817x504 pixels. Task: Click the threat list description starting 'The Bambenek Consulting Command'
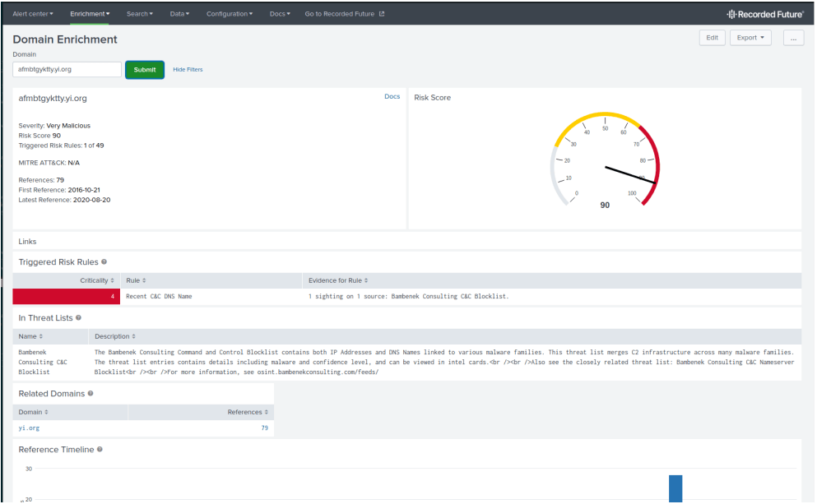coord(444,362)
